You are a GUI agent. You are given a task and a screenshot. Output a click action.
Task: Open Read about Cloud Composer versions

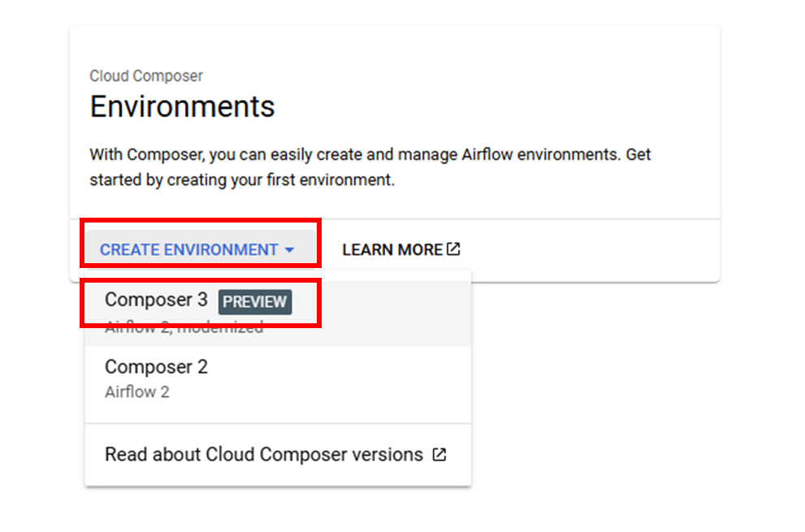(x=278, y=455)
